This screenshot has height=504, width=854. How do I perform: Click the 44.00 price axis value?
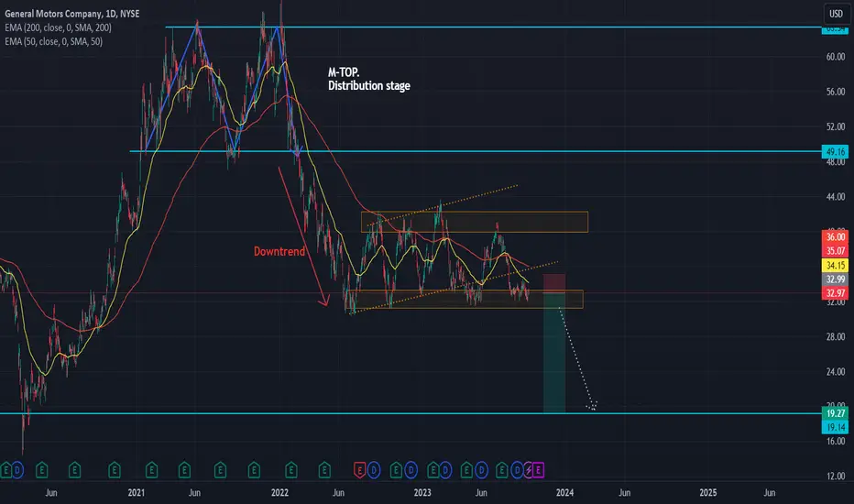835,197
